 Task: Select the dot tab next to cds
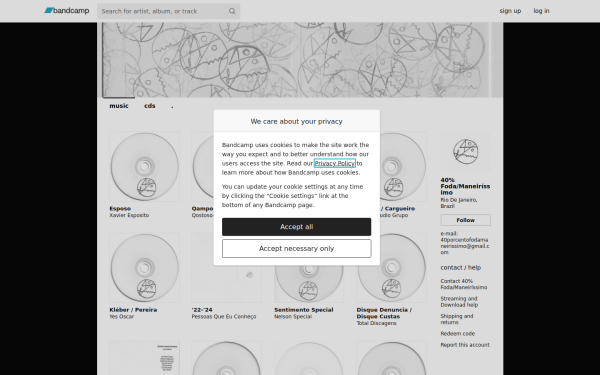pos(172,106)
